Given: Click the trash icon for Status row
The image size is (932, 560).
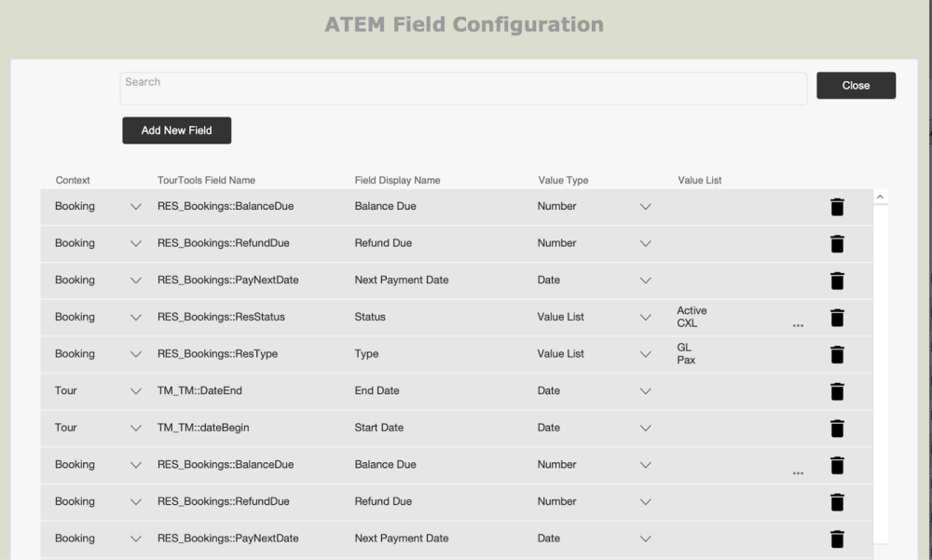Looking at the screenshot, I should [x=837, y=318].
